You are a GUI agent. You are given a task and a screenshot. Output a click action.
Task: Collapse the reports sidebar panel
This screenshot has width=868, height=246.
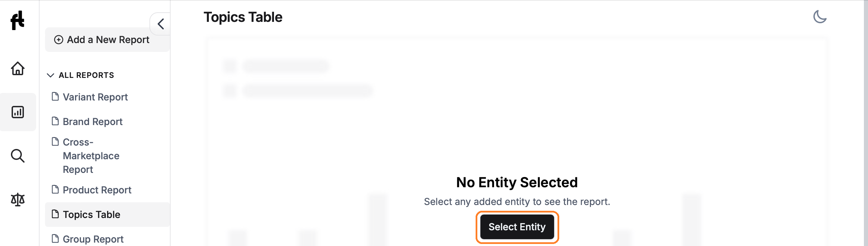(161, 24)
